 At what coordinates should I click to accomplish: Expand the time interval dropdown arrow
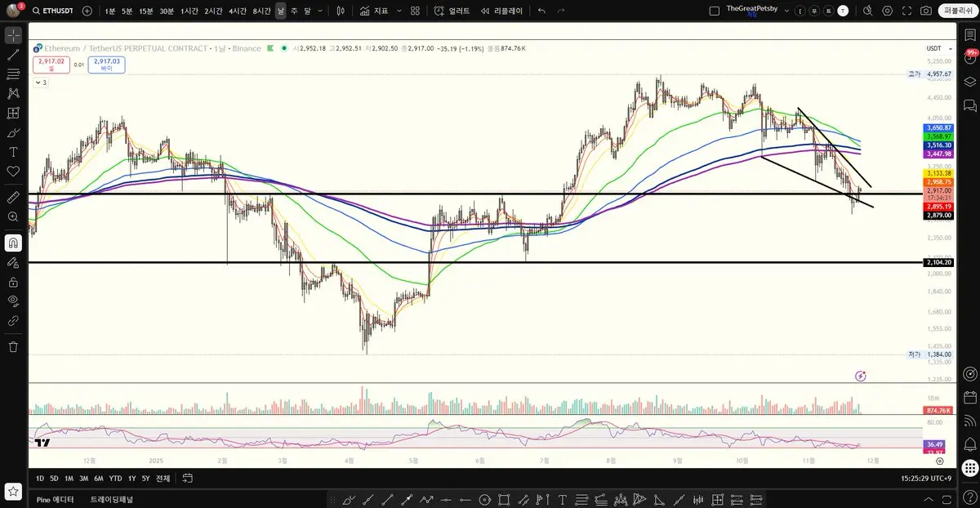coord(319,11)
